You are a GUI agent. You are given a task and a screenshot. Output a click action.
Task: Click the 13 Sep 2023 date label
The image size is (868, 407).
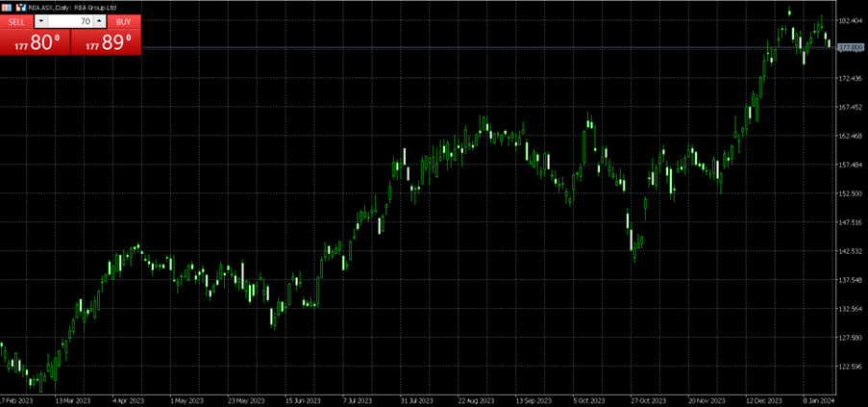tap(533, 400)
